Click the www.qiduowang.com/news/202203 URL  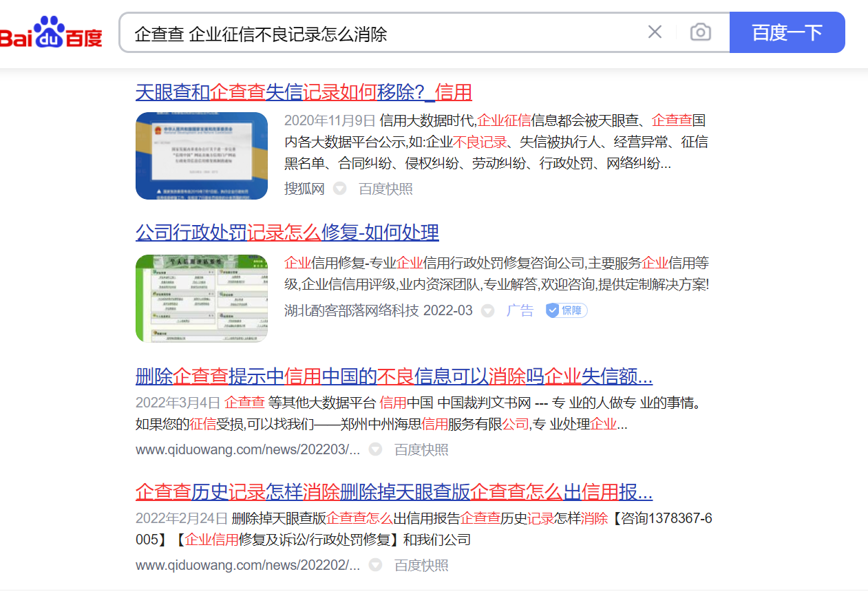pos(248,449)
